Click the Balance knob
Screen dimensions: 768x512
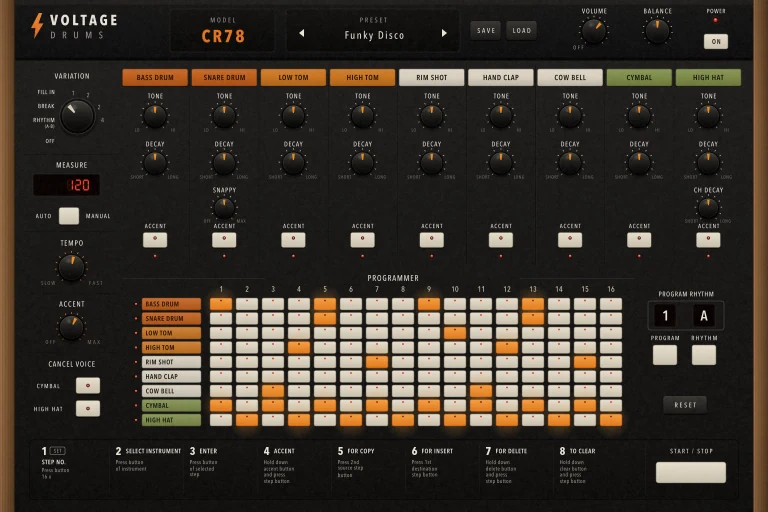(x=657, y=32)
